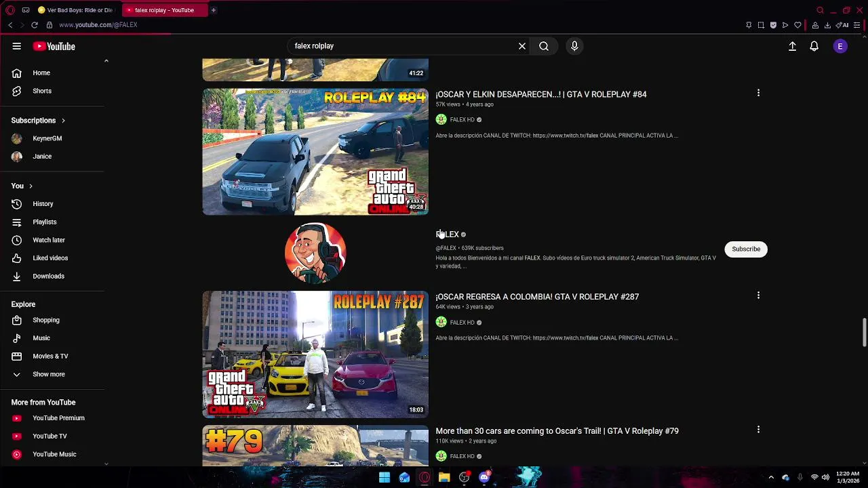The height and width of the screenshot is (488, 868).
Task: Open ¡OSCAR REGRESA A COLOMBIA! video title
Action: click(537, 296)
